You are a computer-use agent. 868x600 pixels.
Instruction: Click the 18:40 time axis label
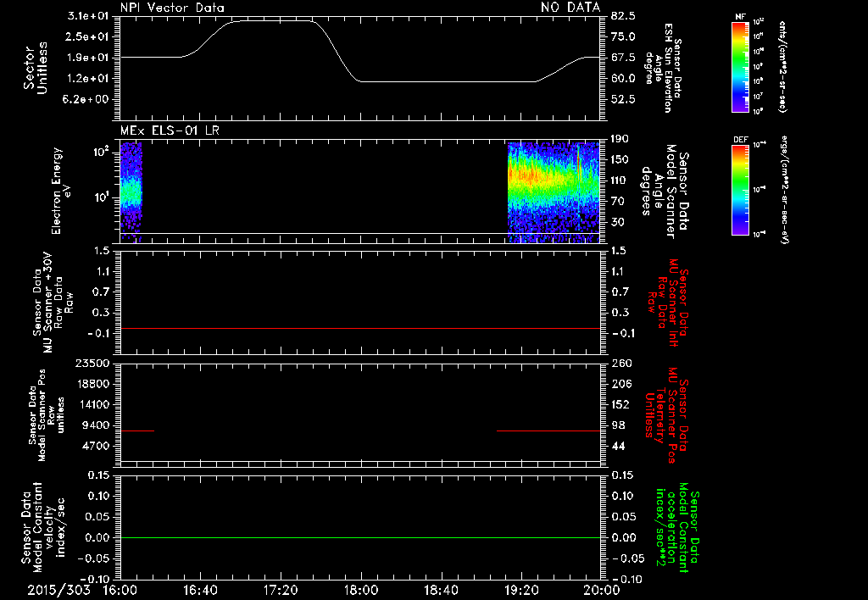pos(441,590)
